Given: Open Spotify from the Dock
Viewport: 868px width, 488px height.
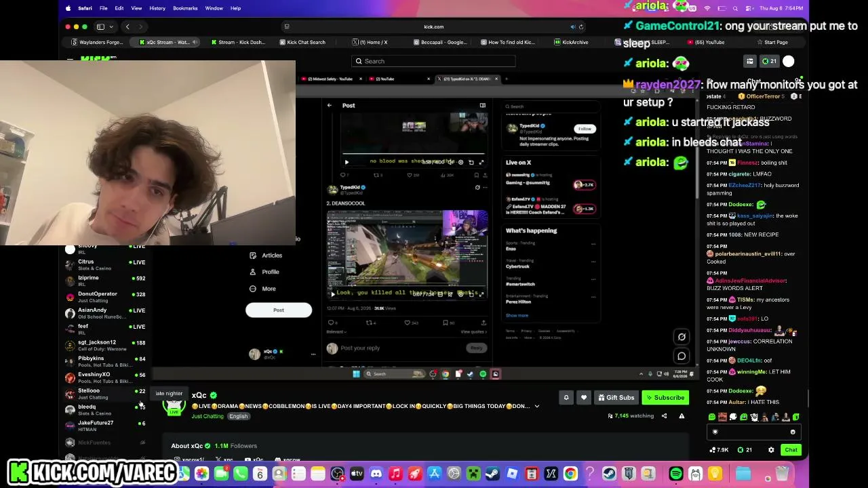Looking at the screenshot, I should coord(676,474).
